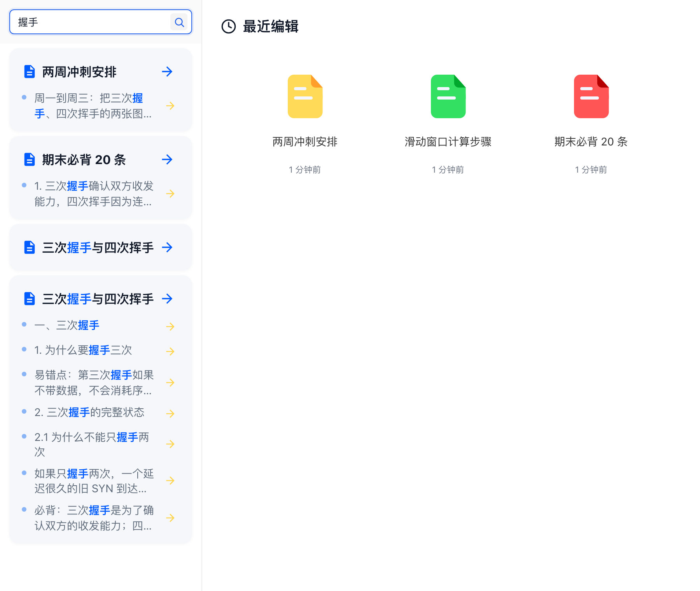The height and width of the screenshot is (591, 700).
Task: Click yellow arrow beside 必背 snippet
Action: [x=170, y=518]
